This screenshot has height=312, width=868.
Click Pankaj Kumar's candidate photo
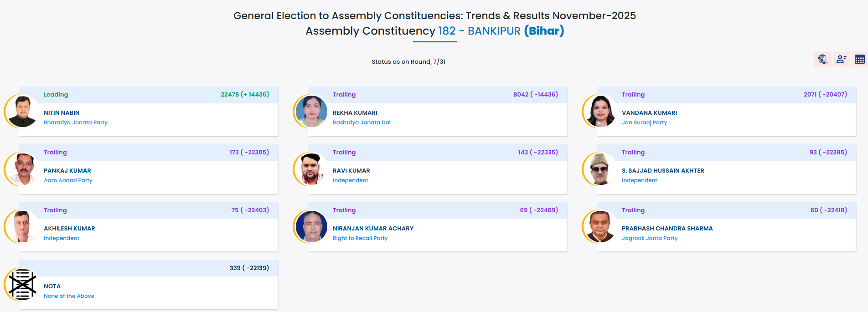22,169
